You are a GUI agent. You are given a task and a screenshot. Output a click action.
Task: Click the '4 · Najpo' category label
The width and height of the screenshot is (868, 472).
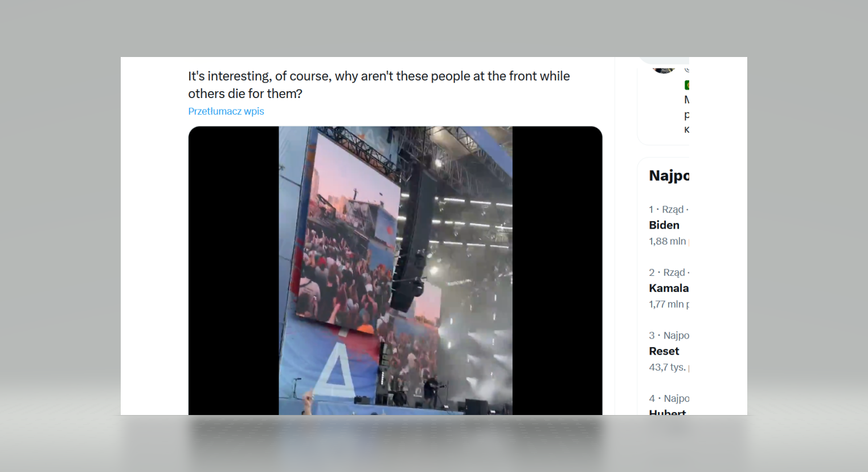click(x=669, y=398)
